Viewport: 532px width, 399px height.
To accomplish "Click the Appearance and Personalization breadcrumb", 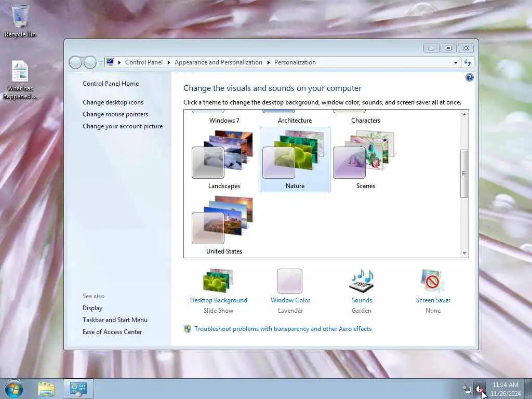I will click(x=218, y=62).
